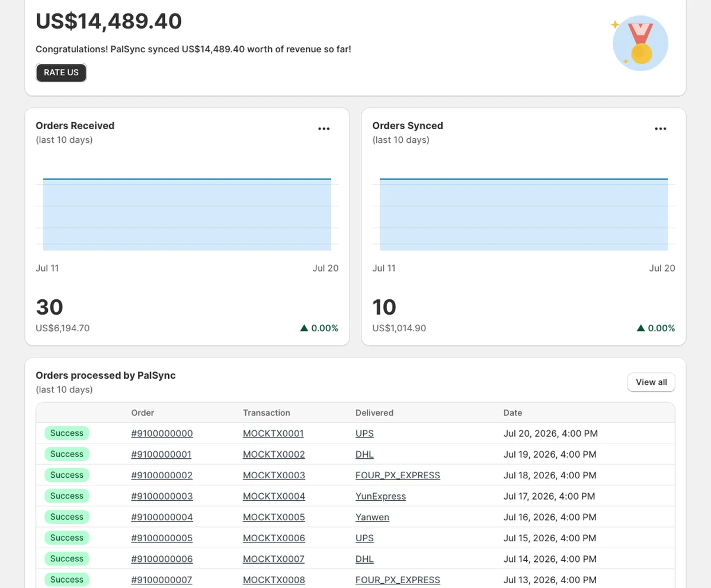Click the Delivered column header
Screen dimensions: 711x588
pyautogui.click(x=374, y=413)
